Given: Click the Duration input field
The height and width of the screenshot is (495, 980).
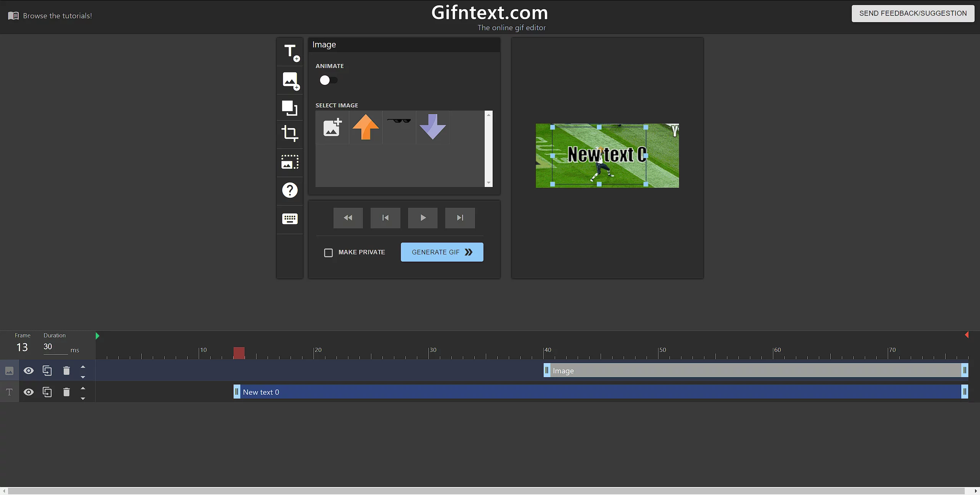Looking at the screenshot, I should tap(55, 347).
